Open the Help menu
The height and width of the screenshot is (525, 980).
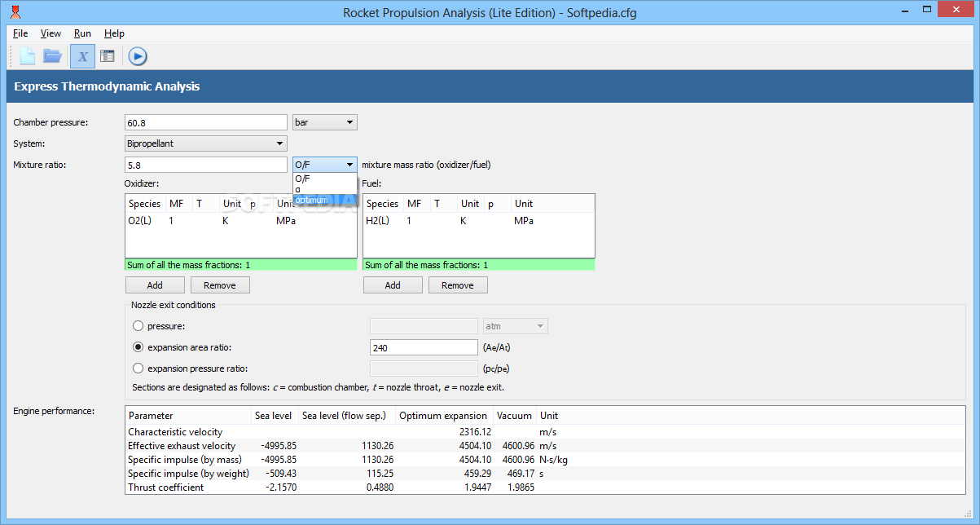[115, 33]
